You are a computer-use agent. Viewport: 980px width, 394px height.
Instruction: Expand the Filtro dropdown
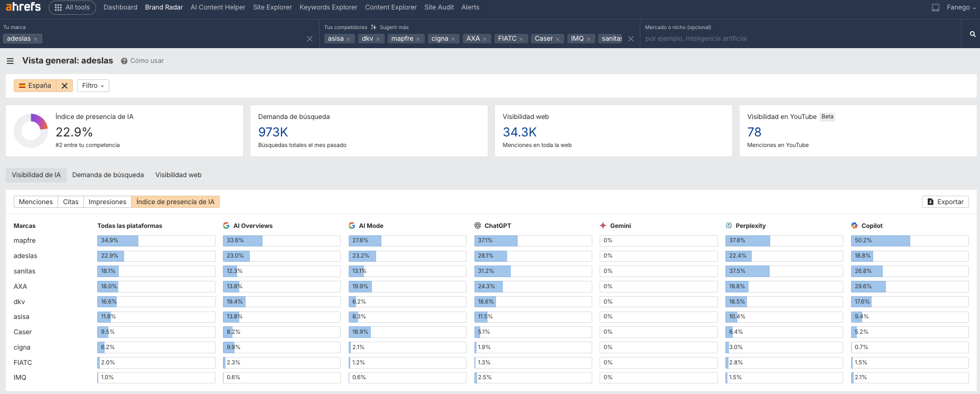93,86
